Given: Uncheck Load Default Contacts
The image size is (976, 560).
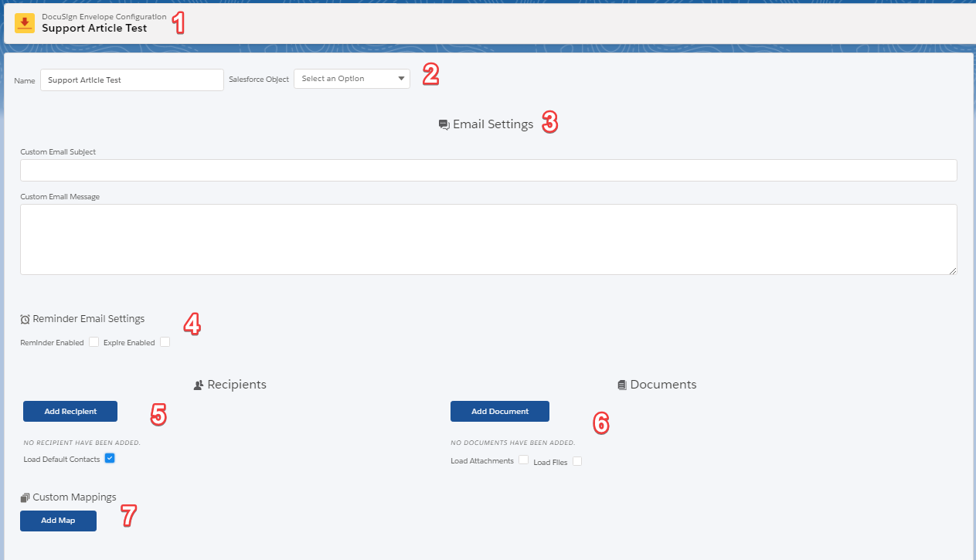Looking at the screenshot, I should [109, 457].
